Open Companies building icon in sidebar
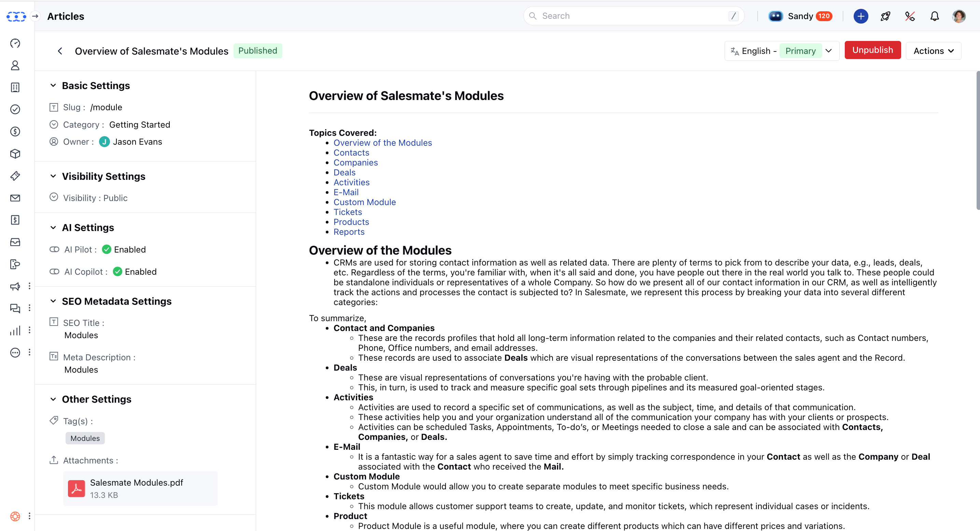Viewport: 980px width, 531px height. coord(15,87)
